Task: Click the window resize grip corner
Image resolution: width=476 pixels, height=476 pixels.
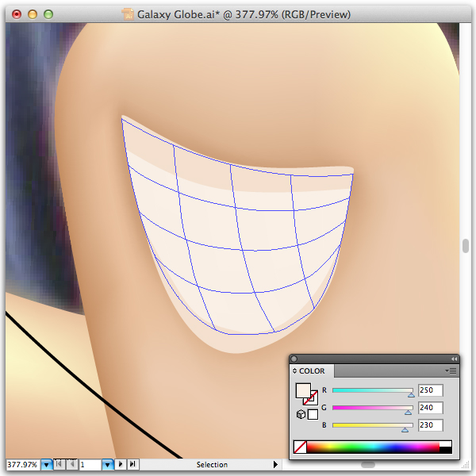Action: [465, 465]
